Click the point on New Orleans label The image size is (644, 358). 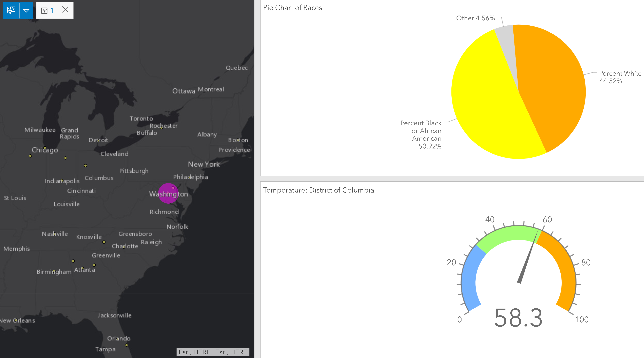coord(16,320)
